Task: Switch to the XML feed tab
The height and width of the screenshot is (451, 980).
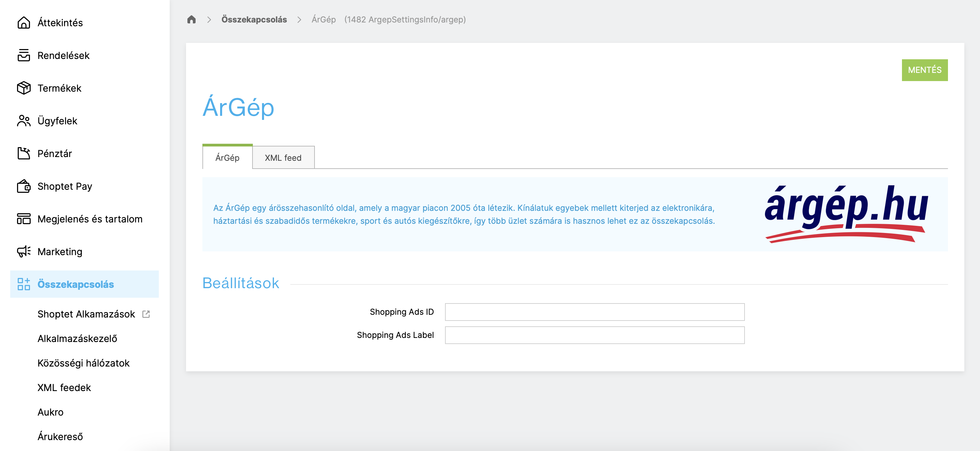Action: click(x=284, y=157)
